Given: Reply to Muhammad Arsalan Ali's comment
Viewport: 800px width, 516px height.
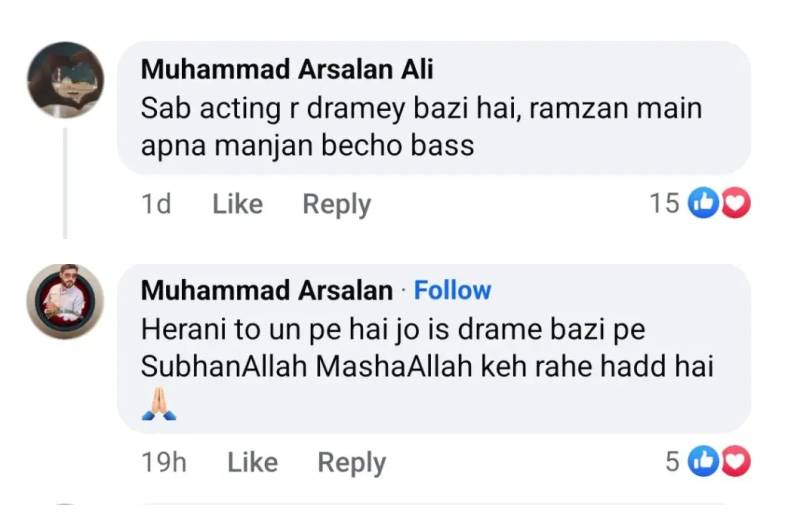Looking at the screenshot, I should [x=337, y=205].
